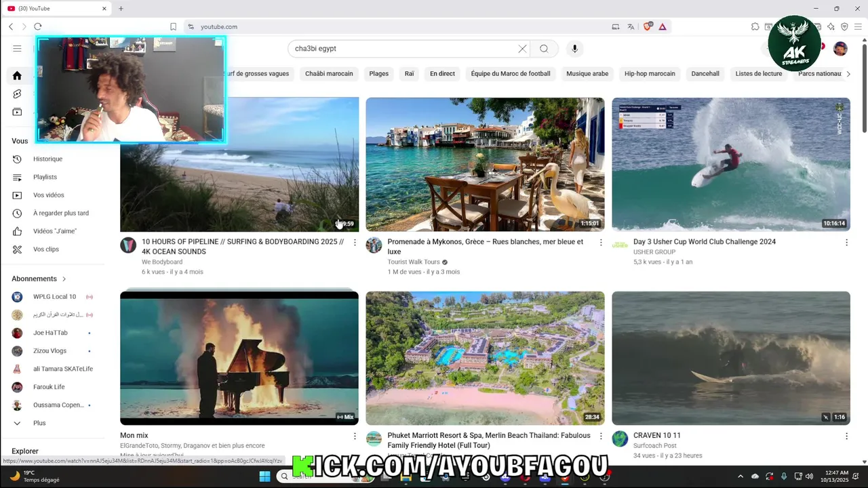
Task: Open the Brave VPN shield icon
Action: (844, 26)
